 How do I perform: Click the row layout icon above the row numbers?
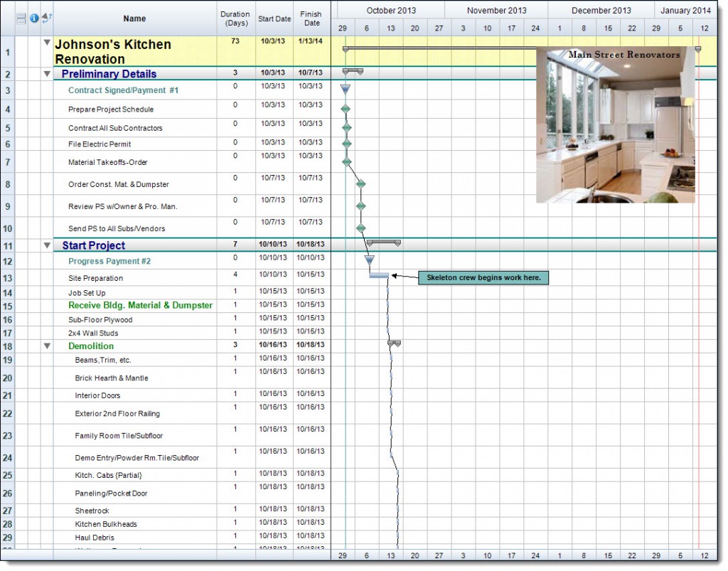(x=21, y=18)
